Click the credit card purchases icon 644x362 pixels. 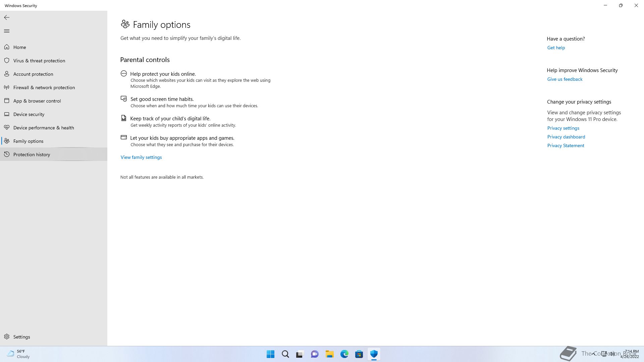tap(124, 137)
